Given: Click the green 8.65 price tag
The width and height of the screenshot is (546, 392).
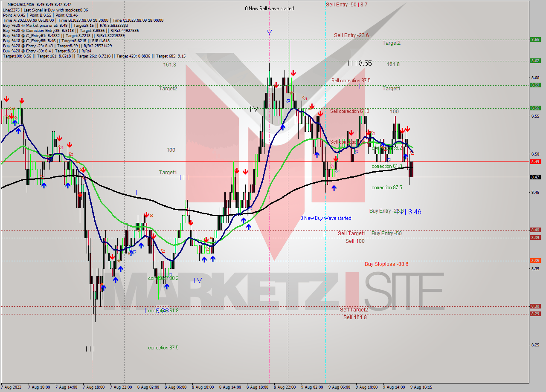Looking at the screenshot, I should pos(535,40).
